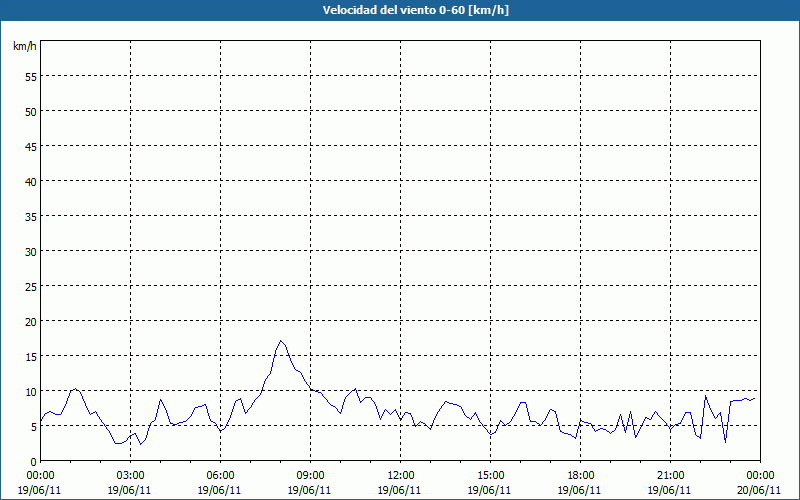Click the 50 value on the y-axis

[x=31, y=112]
